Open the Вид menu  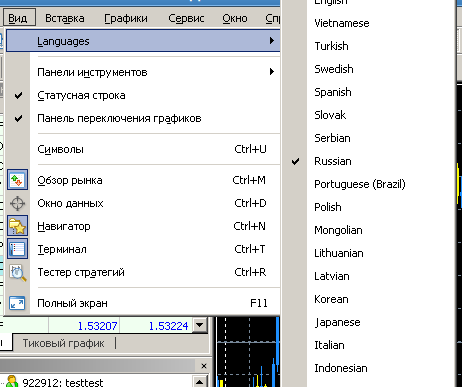[x=19, y=18]
